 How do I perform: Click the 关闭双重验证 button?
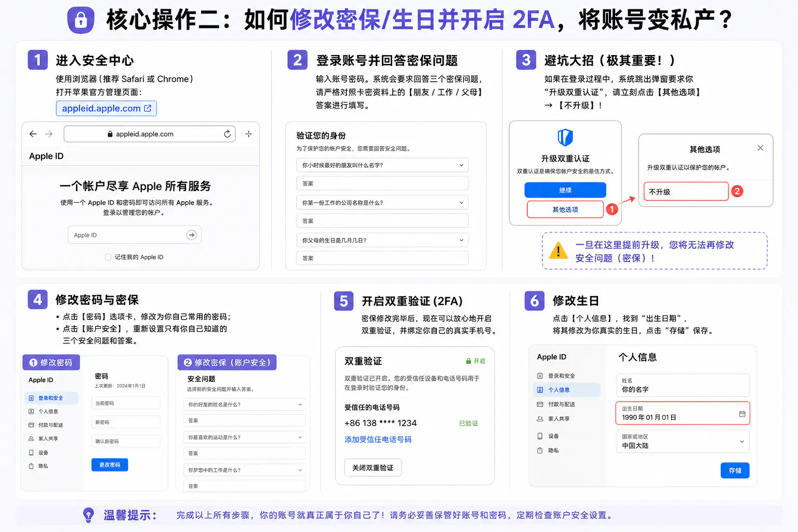pos(373,468)
